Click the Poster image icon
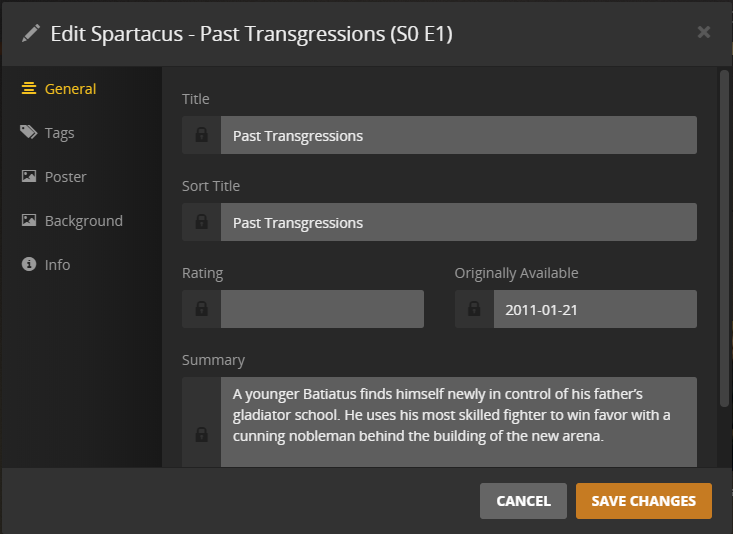Image resolution: width=733 pixels, height=534 pixels. (28, 176)
